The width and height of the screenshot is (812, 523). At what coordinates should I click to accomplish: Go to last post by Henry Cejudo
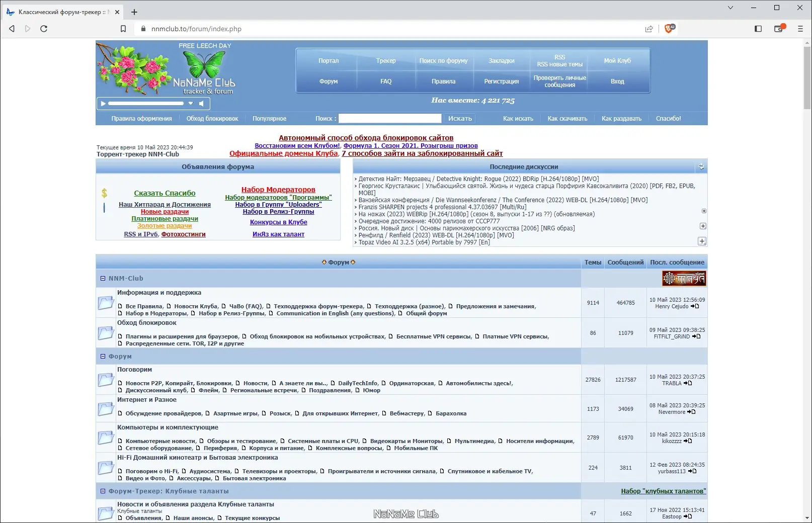pos(695,306)
